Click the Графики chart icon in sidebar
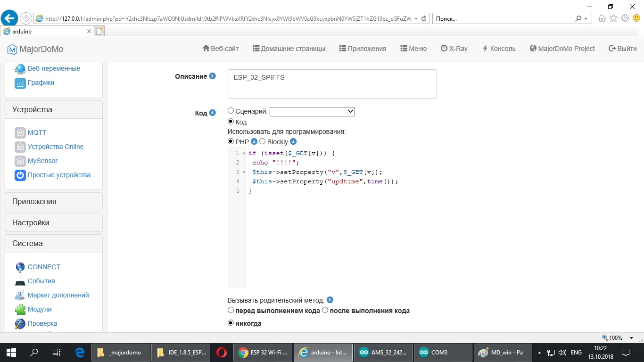Screen dimensions: 644x362 [x=20, y=83]
